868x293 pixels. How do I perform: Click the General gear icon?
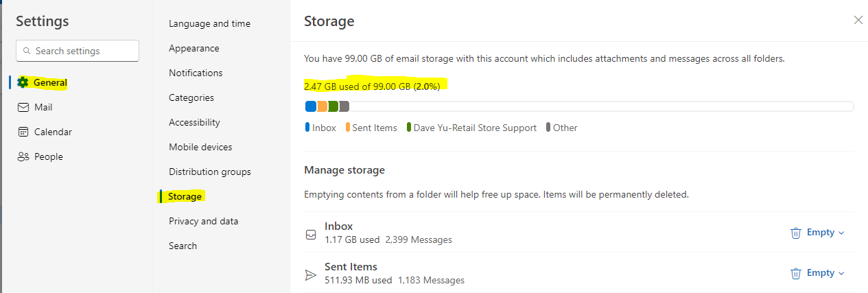(x=23, y=82)
